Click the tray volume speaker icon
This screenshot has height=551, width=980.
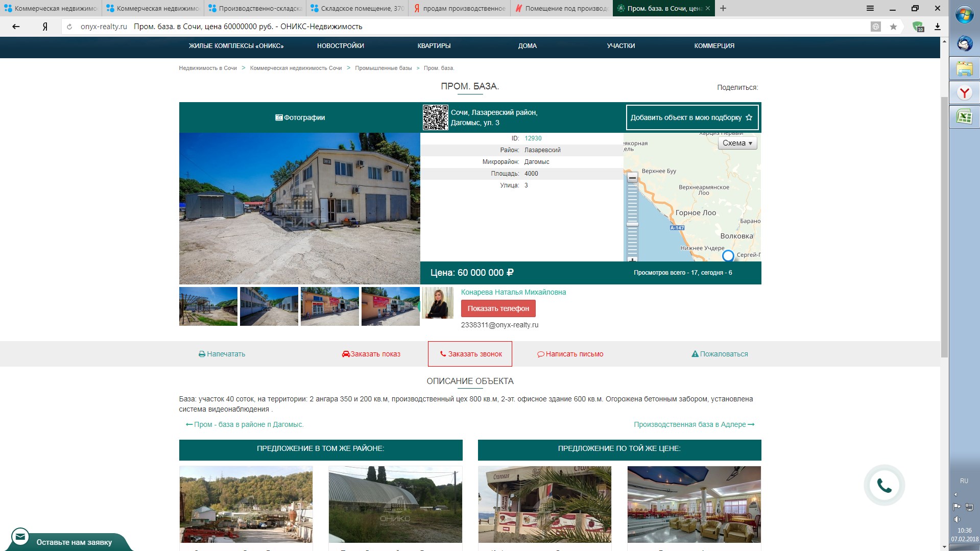(957, 519)
